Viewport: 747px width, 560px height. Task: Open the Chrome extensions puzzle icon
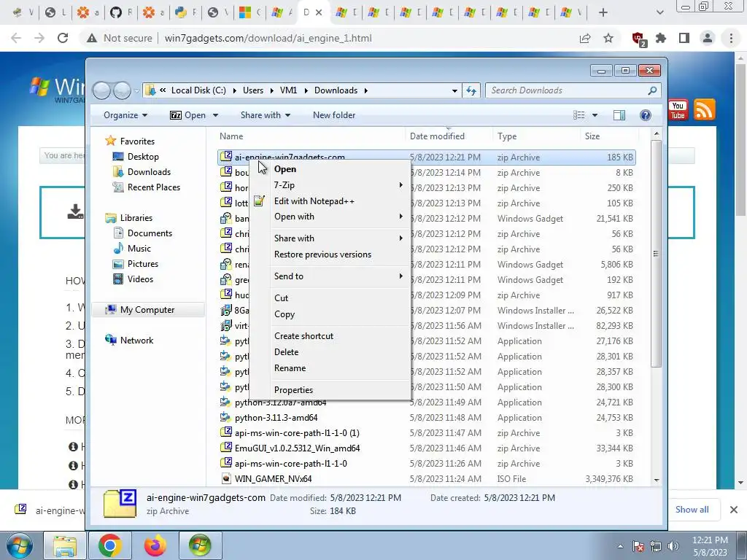(661, 38)
